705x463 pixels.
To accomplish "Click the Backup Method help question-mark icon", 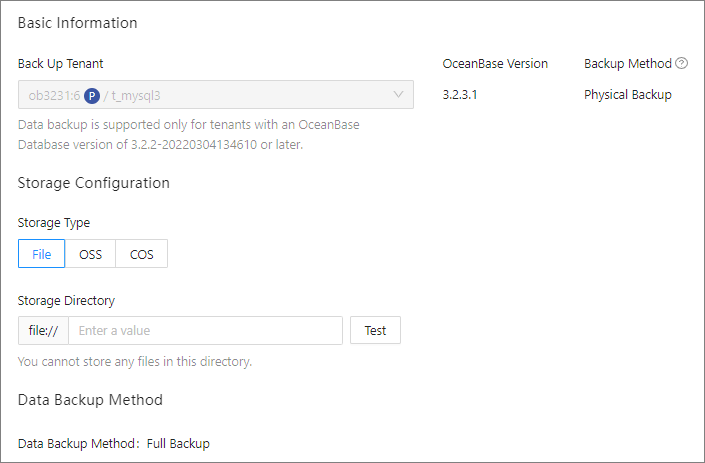I will tap(682, 63).
